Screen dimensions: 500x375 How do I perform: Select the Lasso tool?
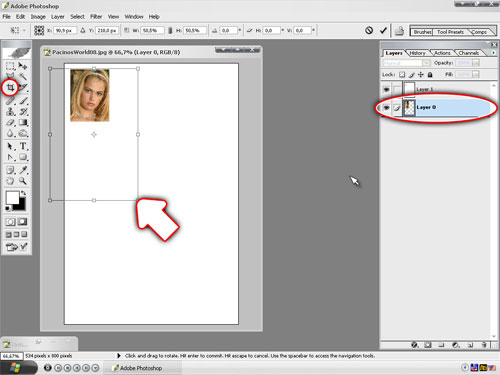pyautogui.click(x=10, y=76)
